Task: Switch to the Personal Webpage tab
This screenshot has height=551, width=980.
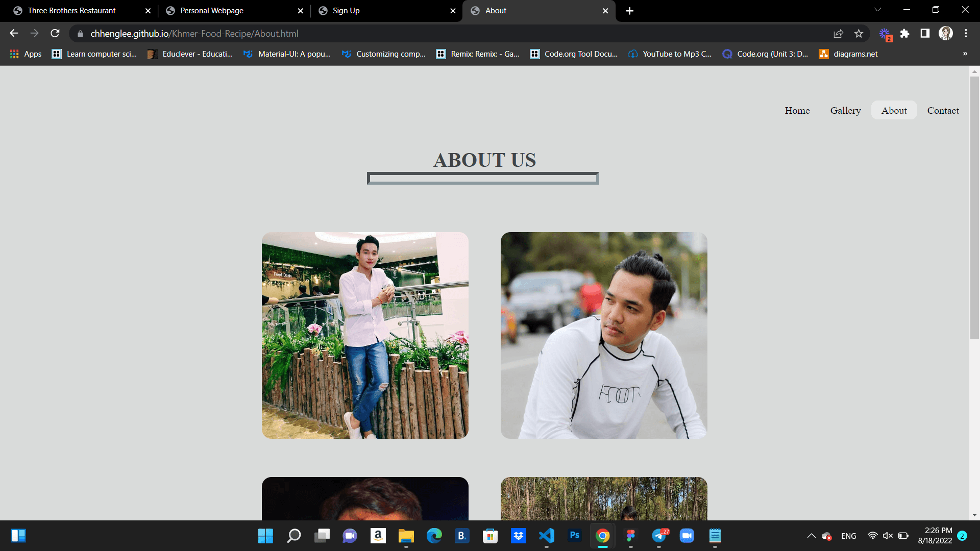Action: pyautogui.click(x=234, y=11)
